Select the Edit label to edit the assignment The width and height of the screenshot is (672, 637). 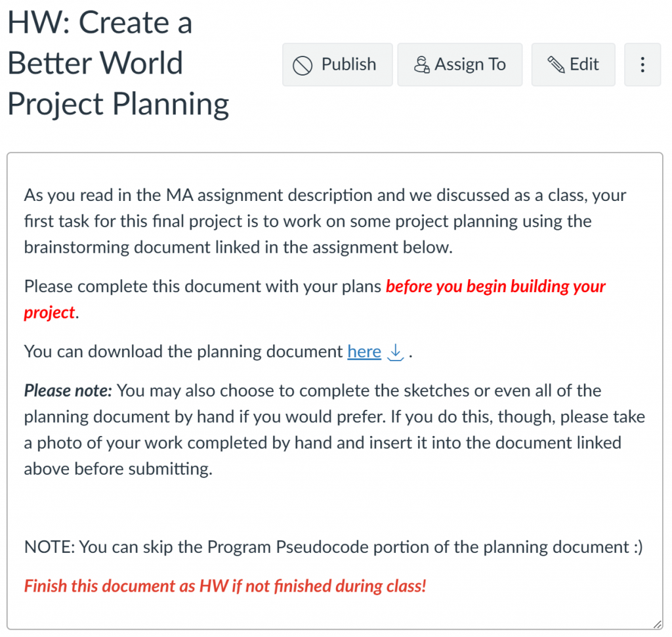pyautogui.click(x=583, y=64)
